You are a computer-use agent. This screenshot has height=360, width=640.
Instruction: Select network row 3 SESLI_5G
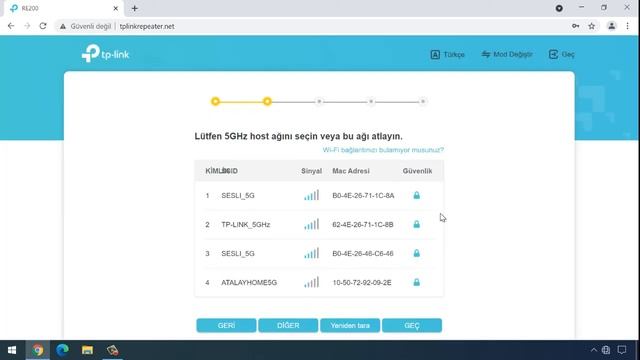(319, 253)
